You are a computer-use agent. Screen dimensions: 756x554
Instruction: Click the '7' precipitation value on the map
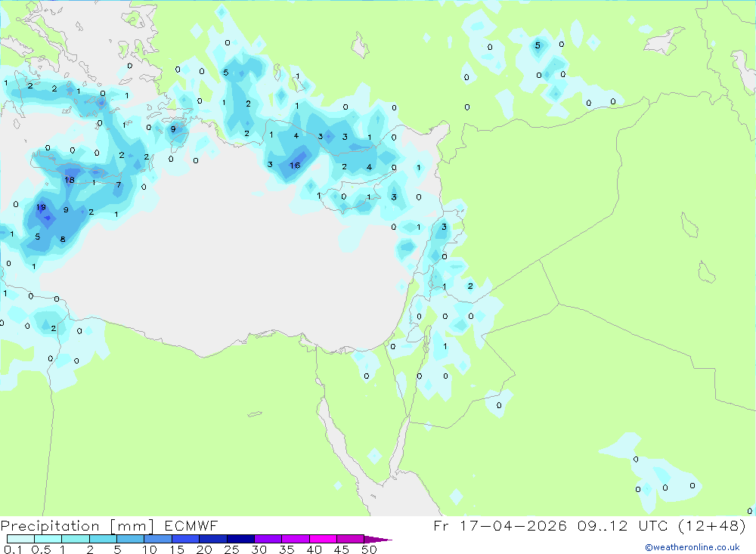[119, 184]
